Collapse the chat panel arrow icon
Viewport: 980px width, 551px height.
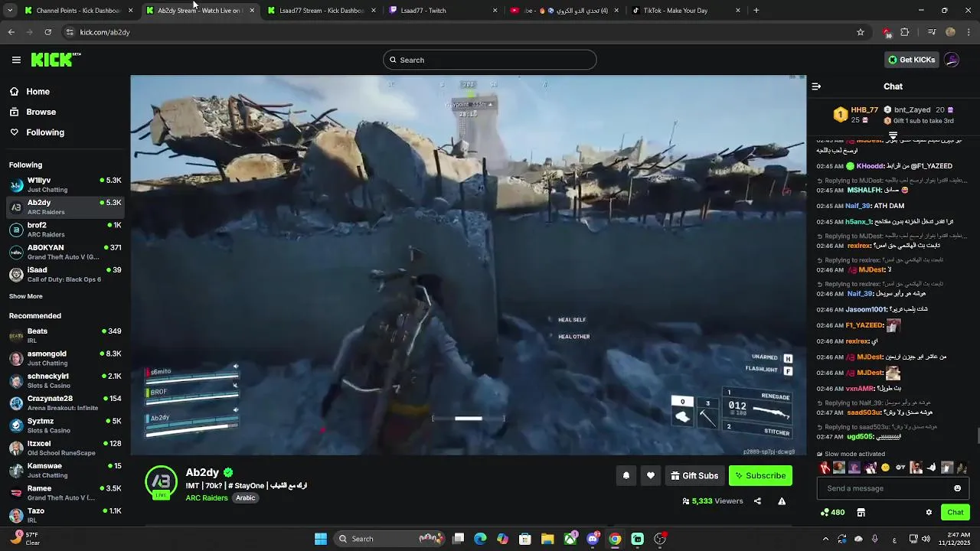click(x=816, y=86)
